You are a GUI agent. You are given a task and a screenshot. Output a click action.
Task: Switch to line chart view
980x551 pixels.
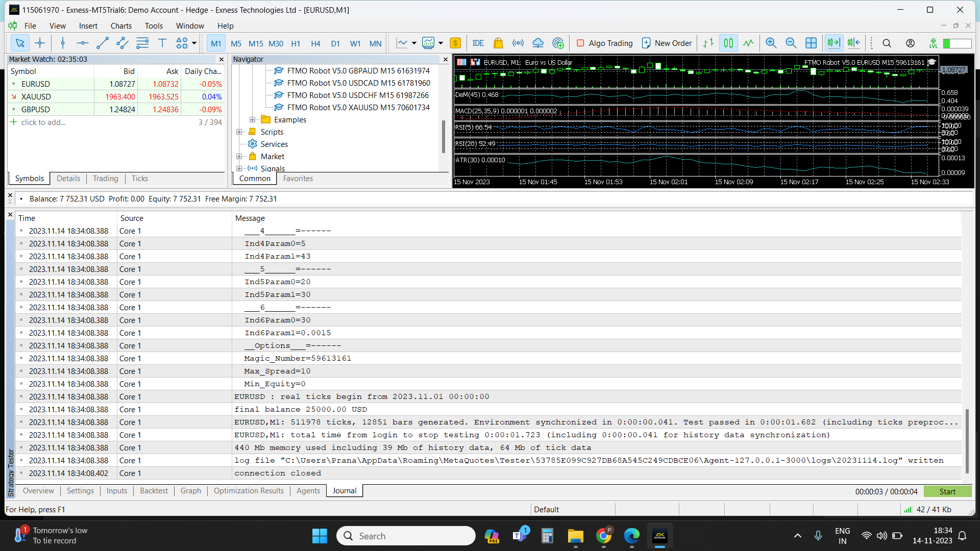(748, 43)
